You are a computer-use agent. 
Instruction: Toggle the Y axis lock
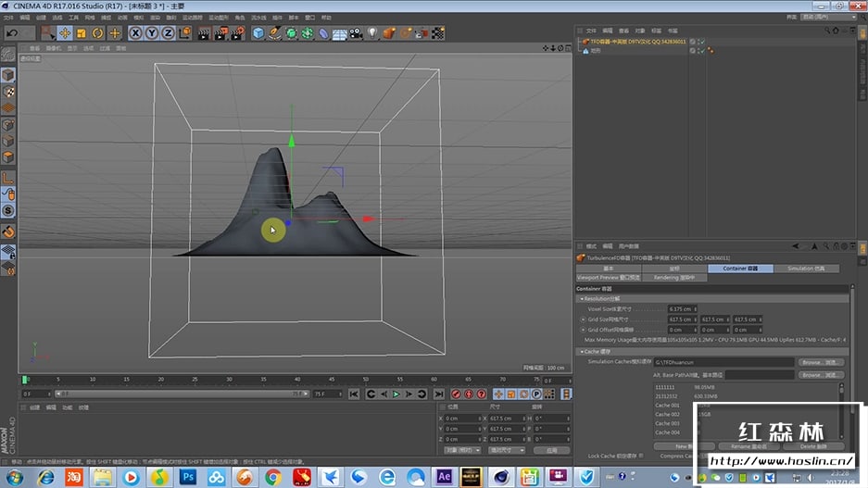click(152, 33)
